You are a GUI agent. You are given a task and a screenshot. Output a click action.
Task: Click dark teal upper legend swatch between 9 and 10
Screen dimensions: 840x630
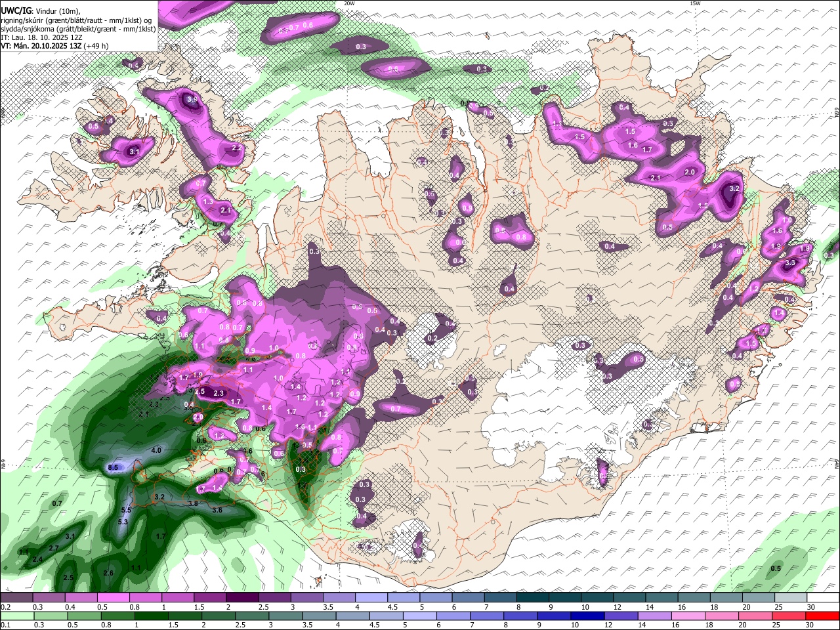(564, 598)
